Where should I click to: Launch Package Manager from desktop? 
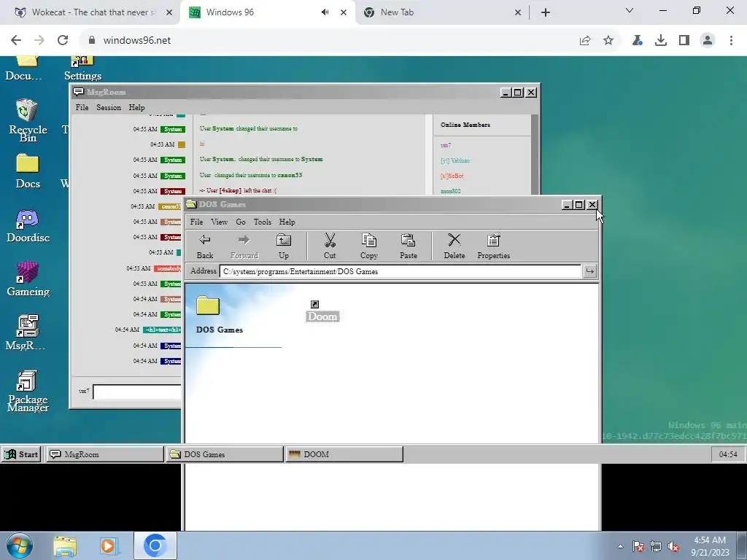click(28, 391)
